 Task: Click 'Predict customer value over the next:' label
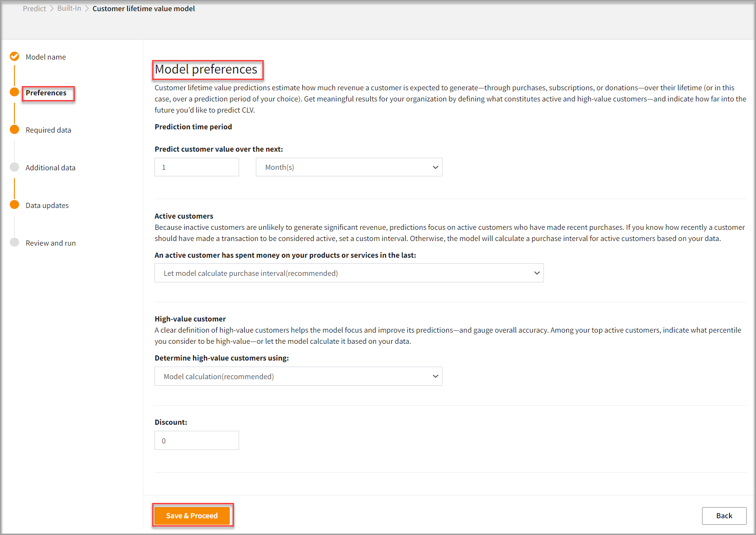click(x=219, y=149)
